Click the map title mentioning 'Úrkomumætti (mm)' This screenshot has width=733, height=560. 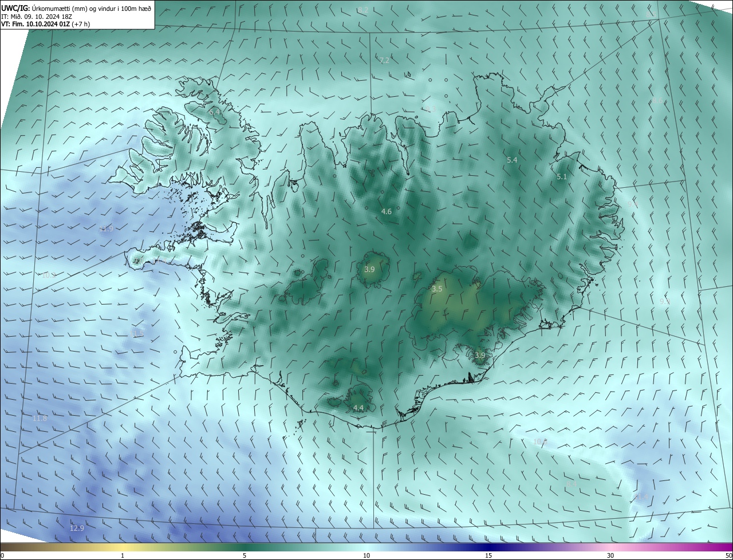coord(76,8)
